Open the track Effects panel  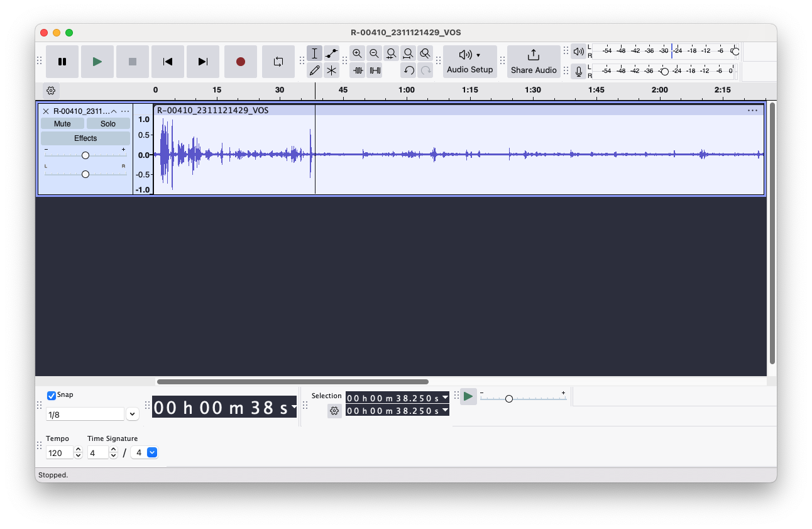[x=85, y=138]
